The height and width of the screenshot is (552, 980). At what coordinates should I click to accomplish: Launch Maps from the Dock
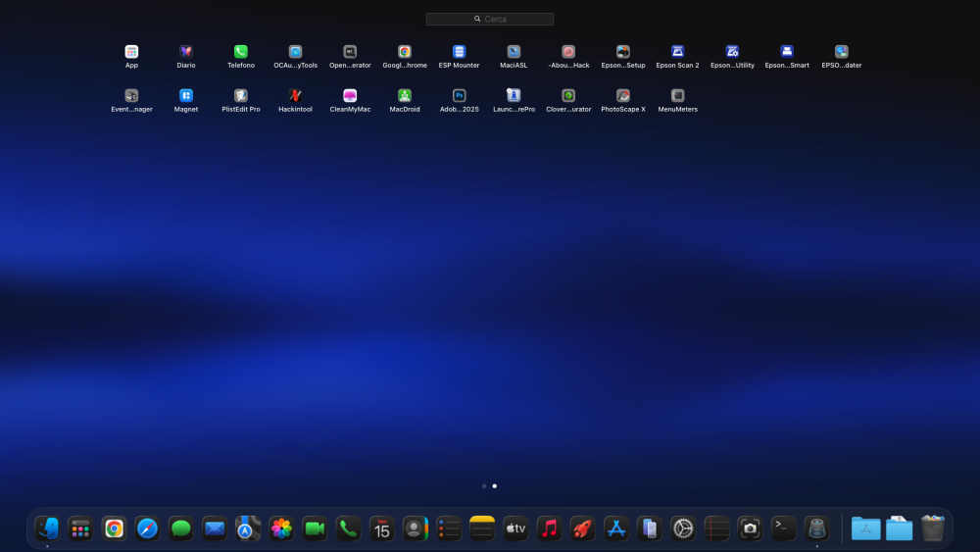(x=248, y=528)
